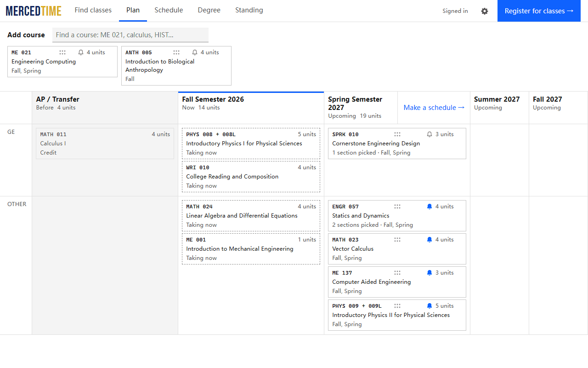The height and width of the screenshot is (368, 588).
Task: Click the Statics and Dynamics title
Action: [361, 216]
